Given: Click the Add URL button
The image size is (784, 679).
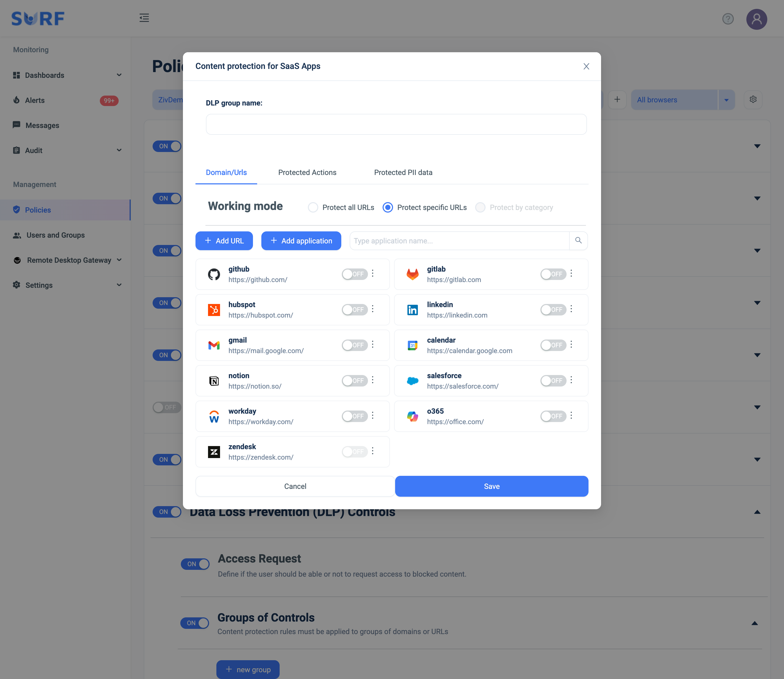Looking at the screenshot, I should 224,241.
